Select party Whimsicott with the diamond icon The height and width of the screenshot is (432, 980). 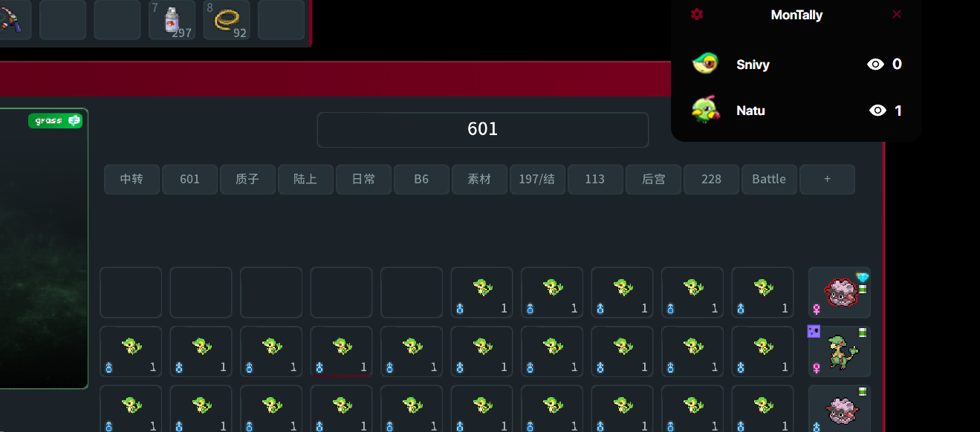click(840, 292)
